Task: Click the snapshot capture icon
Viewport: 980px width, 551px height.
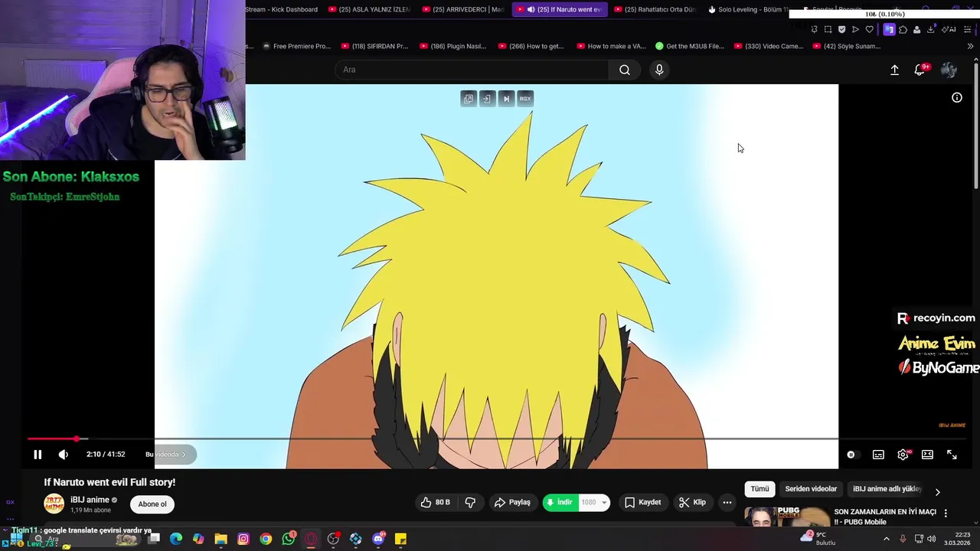Action: (828, 29)
